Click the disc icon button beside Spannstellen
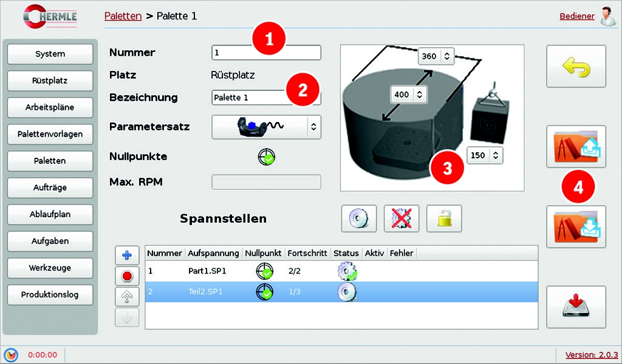Screen dimensions: 622x364 pyautogui.click(x=359, y=218)
